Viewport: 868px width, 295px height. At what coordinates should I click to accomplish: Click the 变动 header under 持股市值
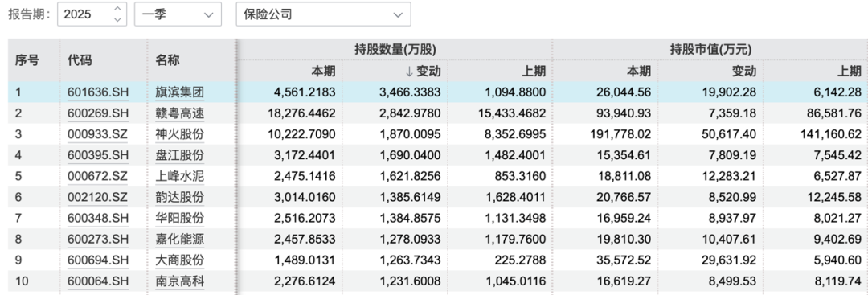pos(744,71)
